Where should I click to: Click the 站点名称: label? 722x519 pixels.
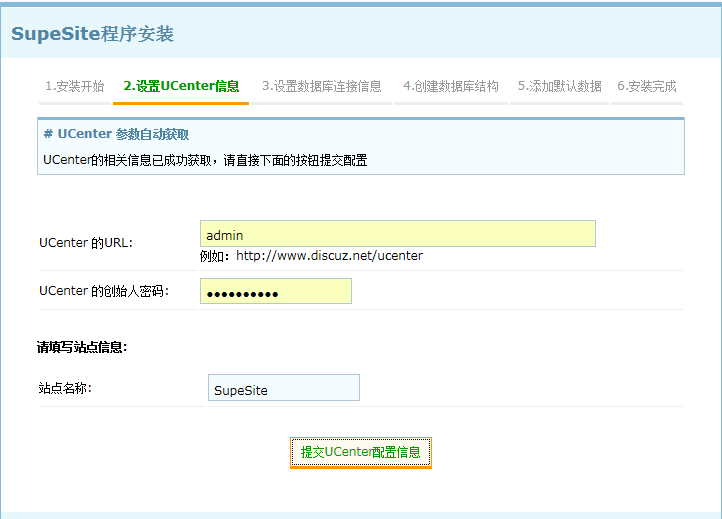coord(65,388)
